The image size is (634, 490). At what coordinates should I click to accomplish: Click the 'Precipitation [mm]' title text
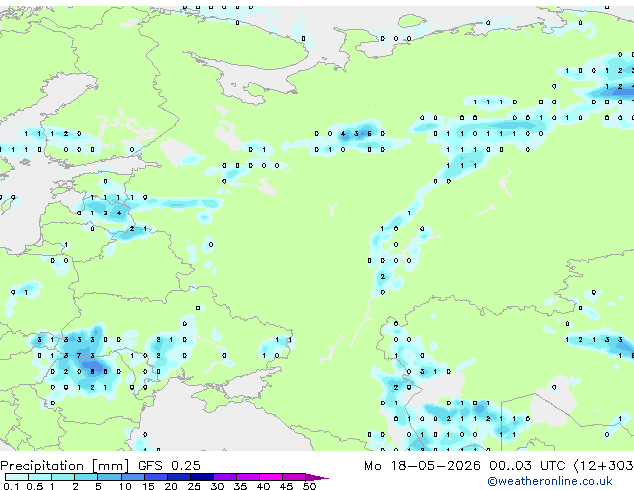(65, 466)
